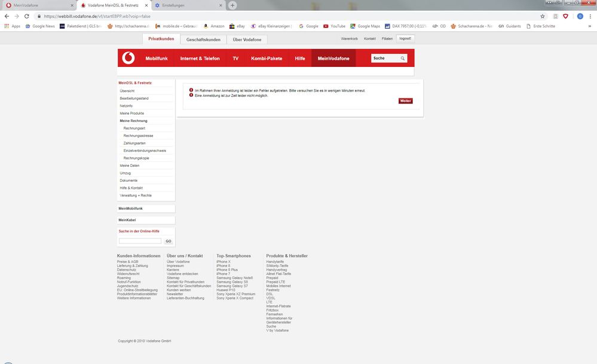This screenshot has width=597, height=364.
Task: Select Meine Rechnung in the sidebar
Action: 133,121
